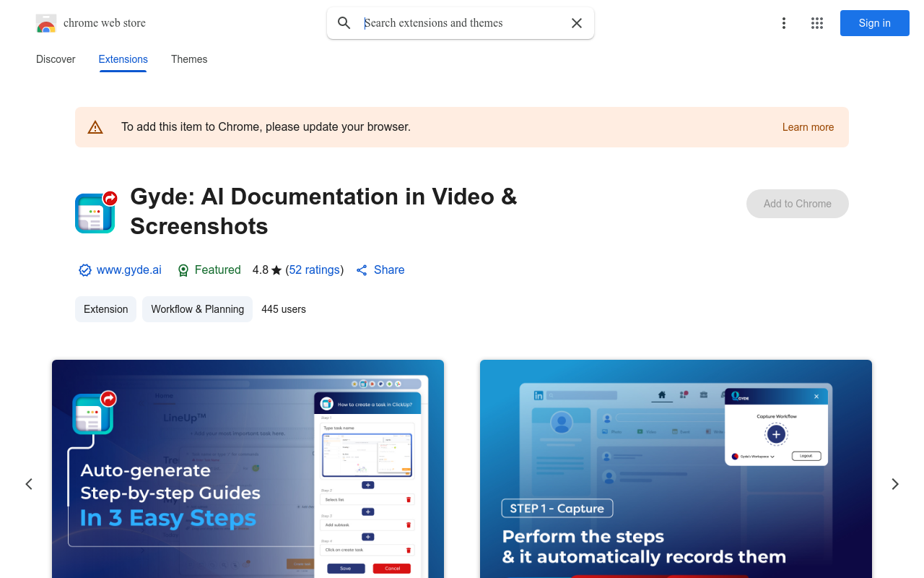
Task: Click the Gyde extension logo icon
Action: 96,212
